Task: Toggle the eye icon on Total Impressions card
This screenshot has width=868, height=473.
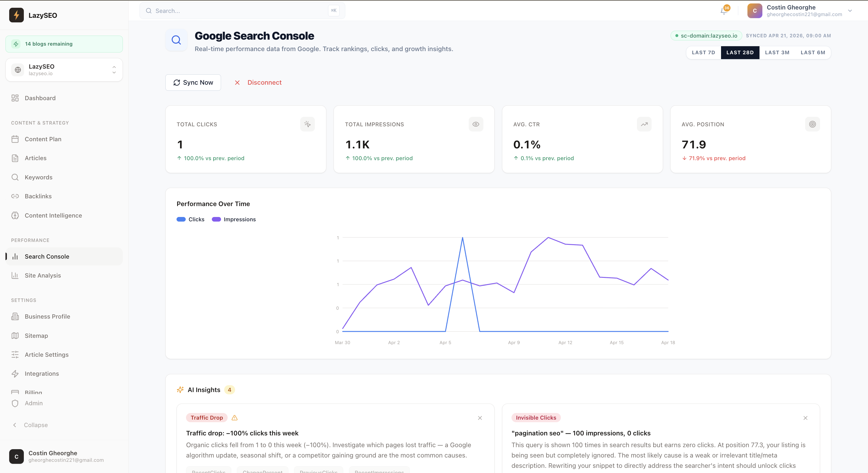Action: (x=476, y=124)
